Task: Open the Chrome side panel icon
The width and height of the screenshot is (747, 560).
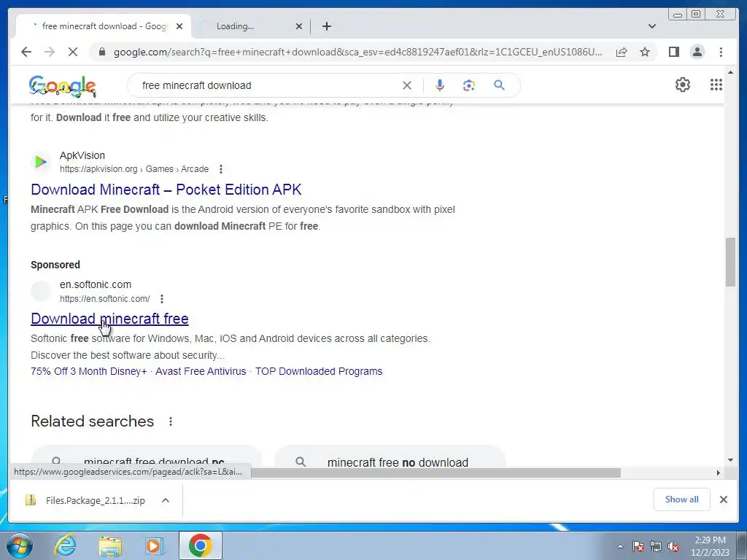Action: tap(673, 52)
